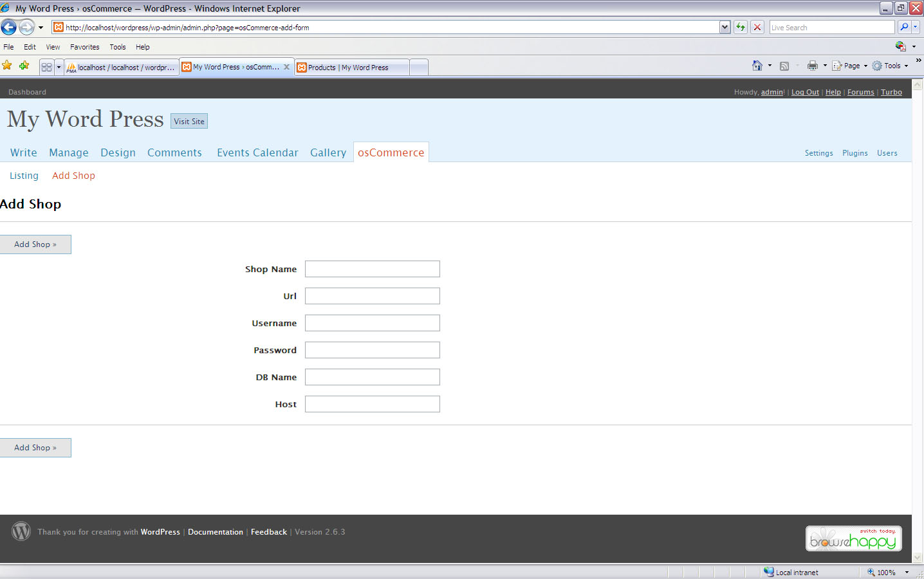Screen dimensions: 924x579
Task: Expand the command bar overflow chevron
Action: click(918, 60)
